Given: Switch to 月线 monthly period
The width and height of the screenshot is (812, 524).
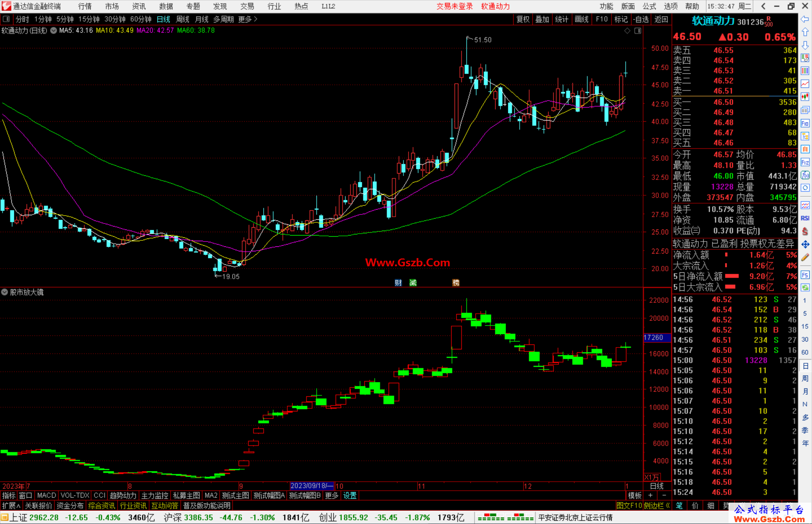Looking at the screenshot, I should [x=201, y=19].
